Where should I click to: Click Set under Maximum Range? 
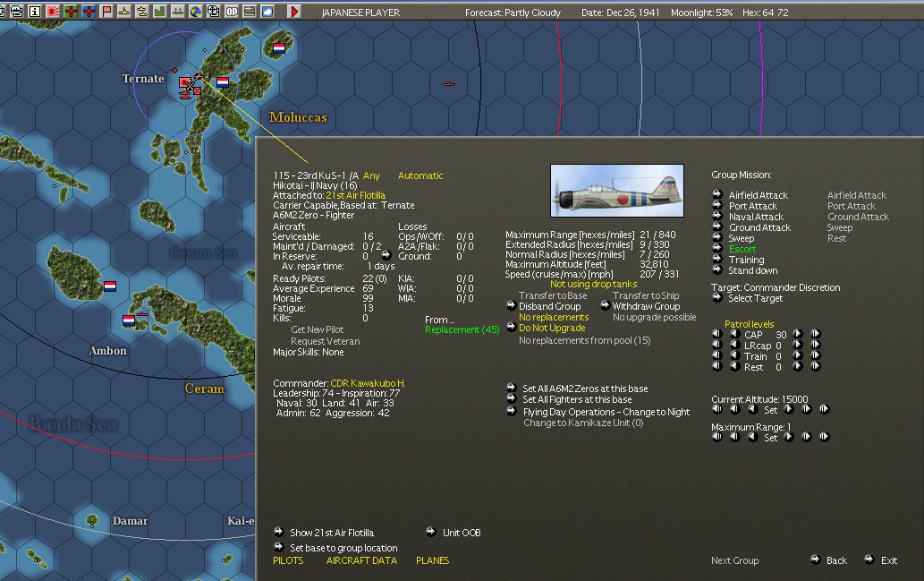[770, 438]
